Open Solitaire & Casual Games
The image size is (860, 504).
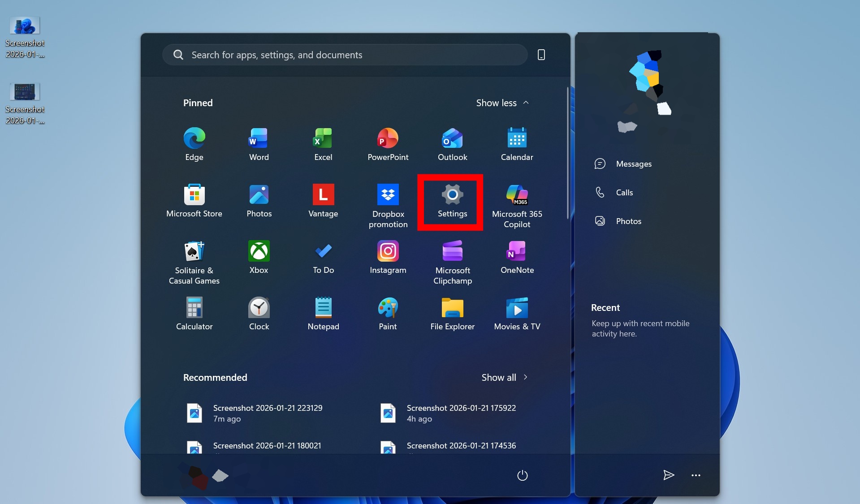pos(194,263)
